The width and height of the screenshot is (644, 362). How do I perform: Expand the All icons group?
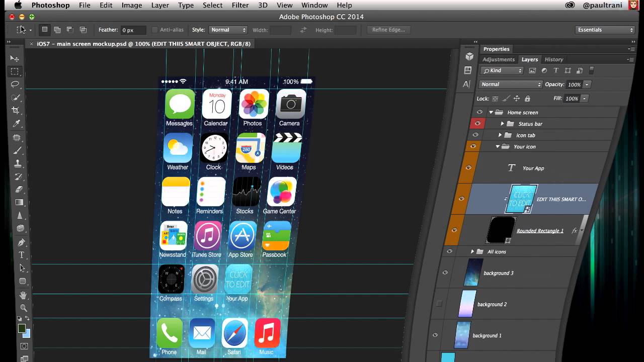472,251
